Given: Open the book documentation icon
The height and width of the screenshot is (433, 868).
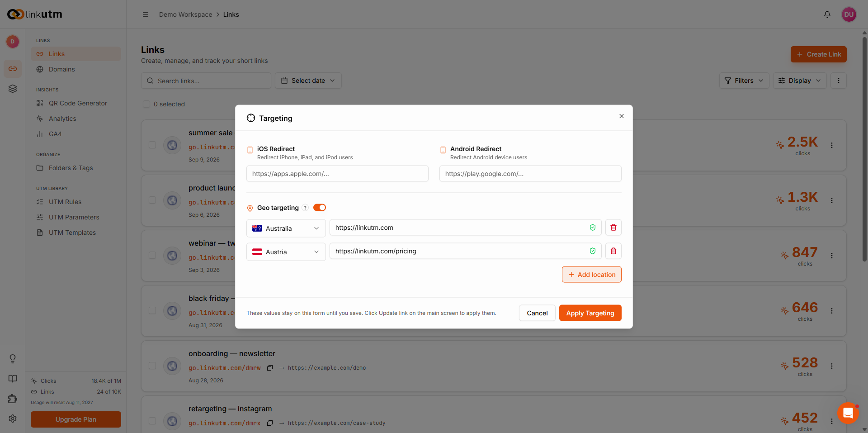Looking at the screenshot, I should click(x=13, y=379).
